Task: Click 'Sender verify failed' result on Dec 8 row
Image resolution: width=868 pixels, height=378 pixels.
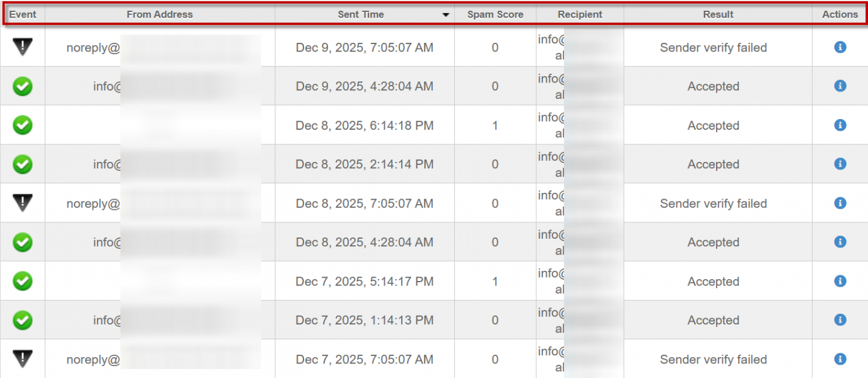Action: 713,203
